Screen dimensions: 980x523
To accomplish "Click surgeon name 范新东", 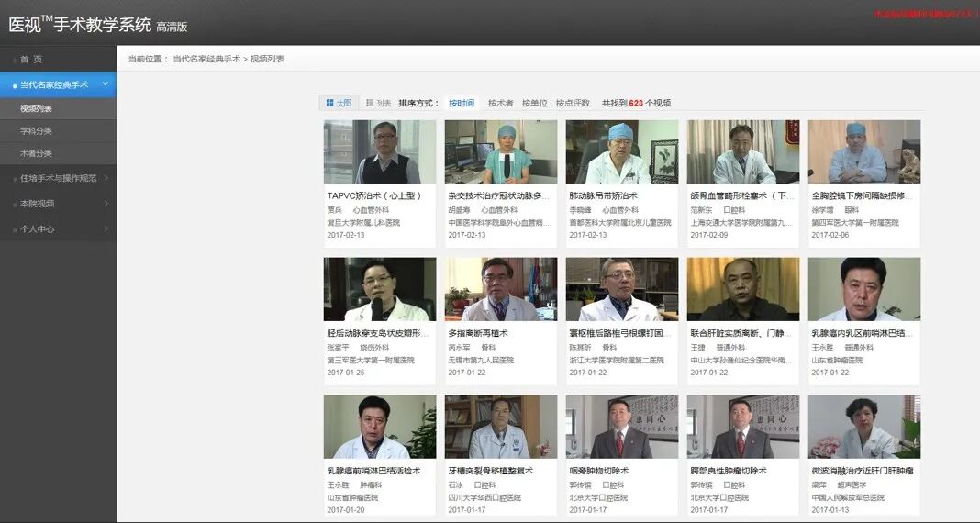I will coord(701,210).
